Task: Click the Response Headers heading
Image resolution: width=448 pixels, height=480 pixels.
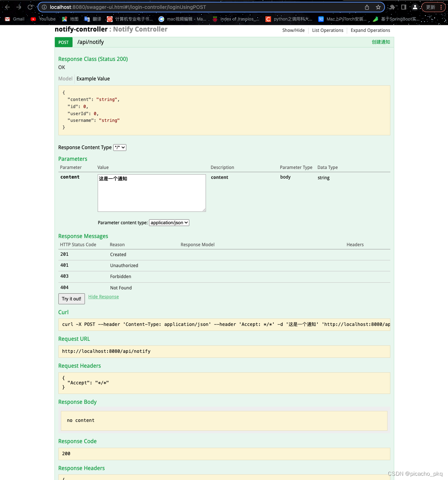Action: pos(81,468)
